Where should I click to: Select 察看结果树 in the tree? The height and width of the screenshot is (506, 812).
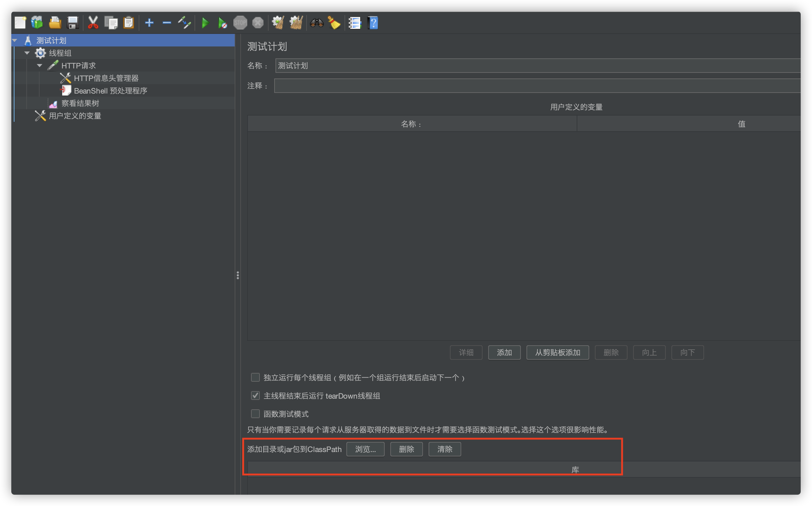[x=80, y=103]
